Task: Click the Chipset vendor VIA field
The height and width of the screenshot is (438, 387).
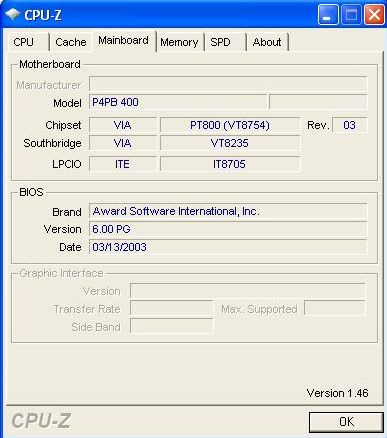Action: tap(123, 125)
